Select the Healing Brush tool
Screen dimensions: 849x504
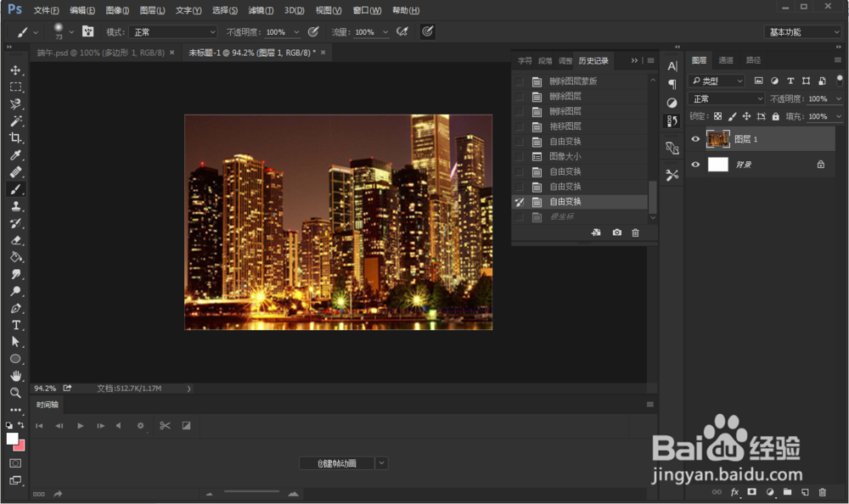pyautogui.click(x=15, y=172)
